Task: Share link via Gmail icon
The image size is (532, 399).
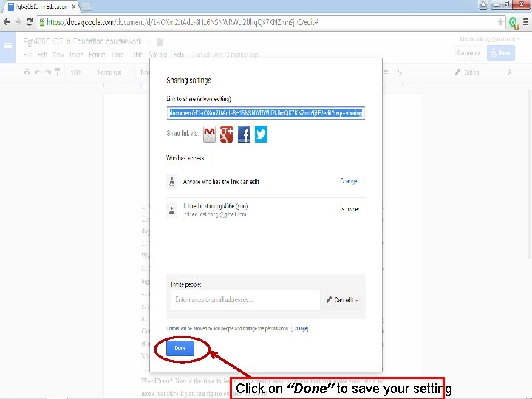Action: pyautogui.click(x=209, y=134)
